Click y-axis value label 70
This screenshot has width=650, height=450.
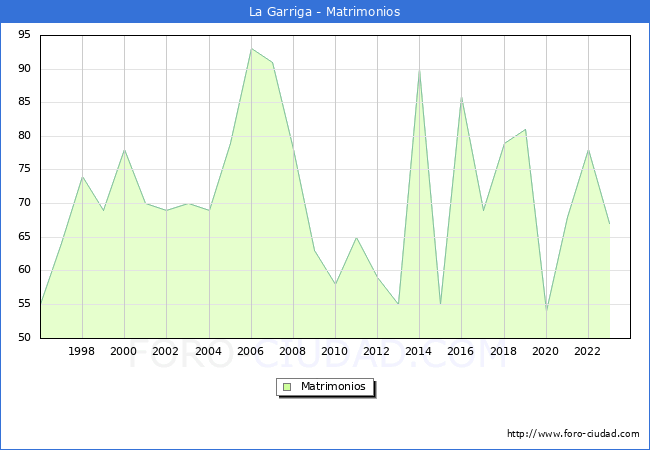point(24,203)
